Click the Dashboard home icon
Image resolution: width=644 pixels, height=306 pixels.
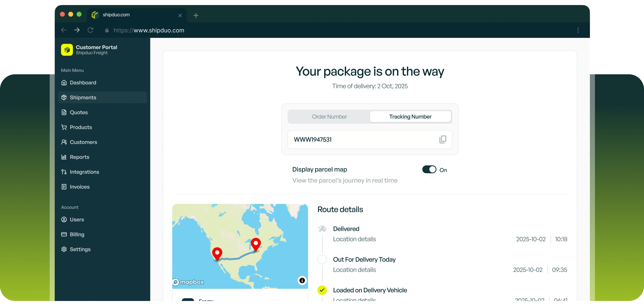click(x=64, y=83)
